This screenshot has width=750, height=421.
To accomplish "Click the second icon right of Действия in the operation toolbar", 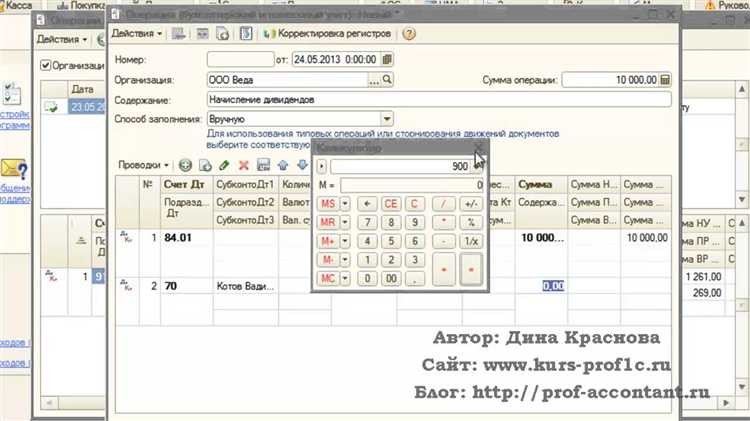I will [202, 34].
